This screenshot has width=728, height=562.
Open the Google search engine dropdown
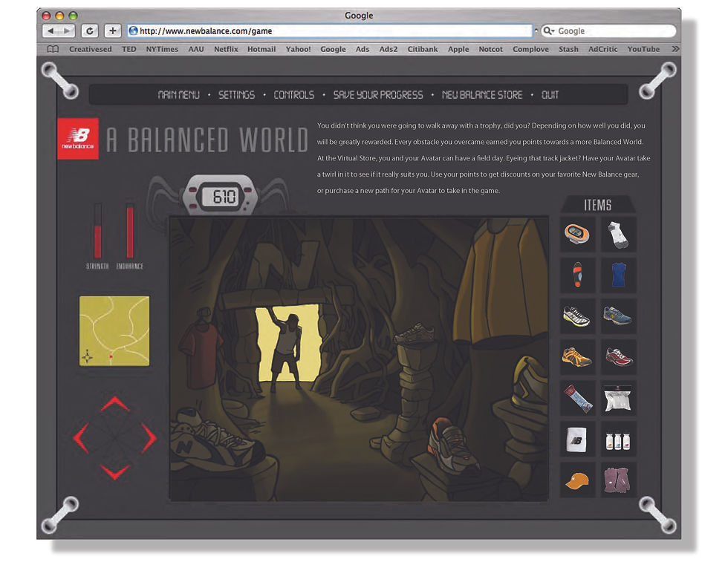pyautogui.click(x=549, y=30)
